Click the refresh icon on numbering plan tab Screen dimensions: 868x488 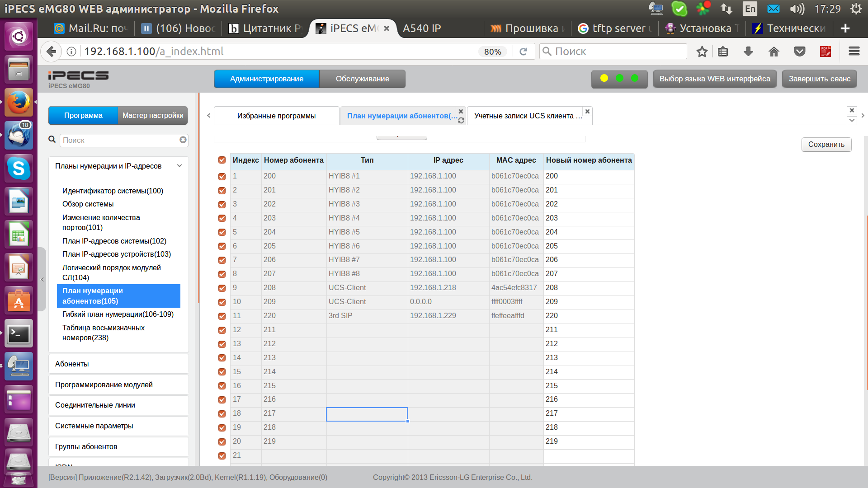pyautogui.click(x=461, y=121)
